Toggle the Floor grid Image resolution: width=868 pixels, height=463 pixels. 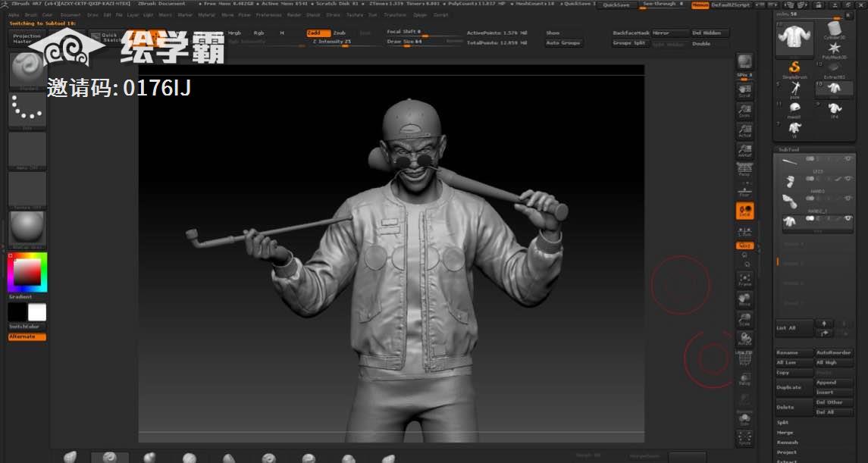pos(744,190)
